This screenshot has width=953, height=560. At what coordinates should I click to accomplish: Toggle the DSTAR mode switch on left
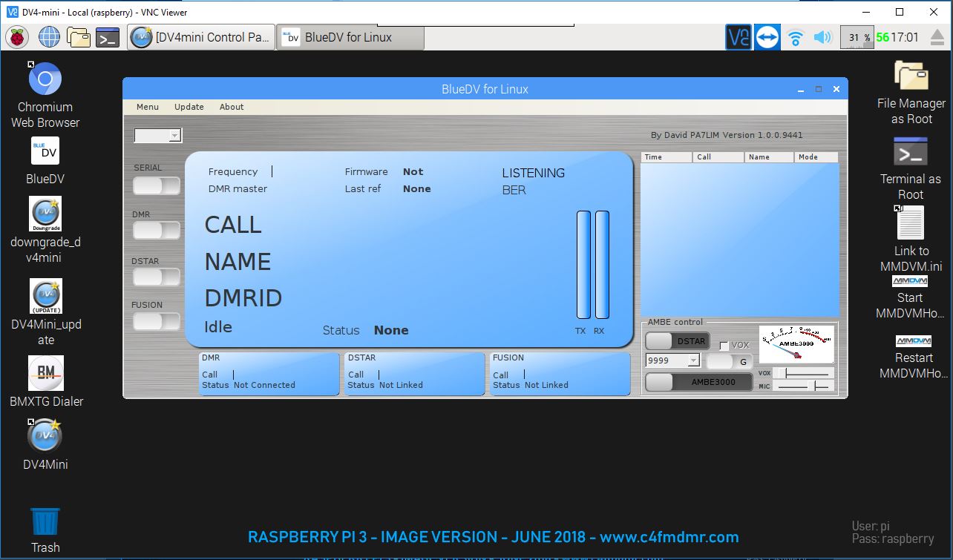(157, 277)
